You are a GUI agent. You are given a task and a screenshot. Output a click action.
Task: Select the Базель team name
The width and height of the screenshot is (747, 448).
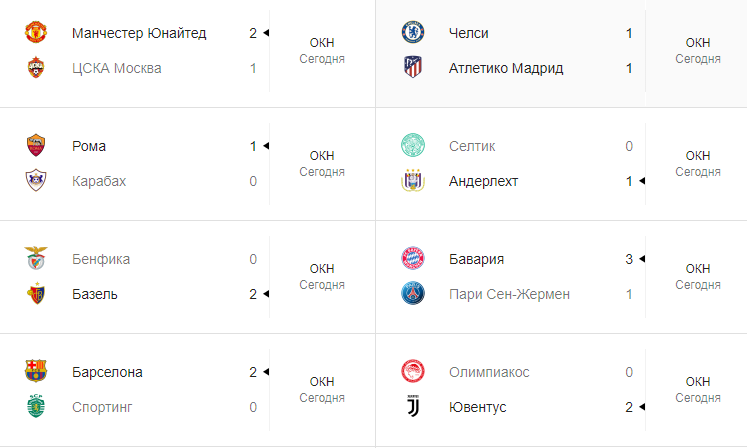tap(95, 294)
